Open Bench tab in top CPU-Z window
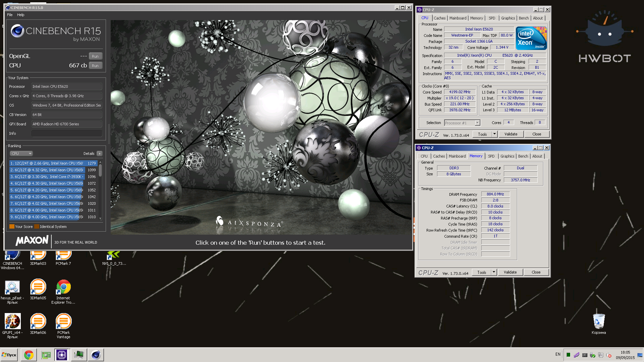644x362 pixels. [524, 18]
